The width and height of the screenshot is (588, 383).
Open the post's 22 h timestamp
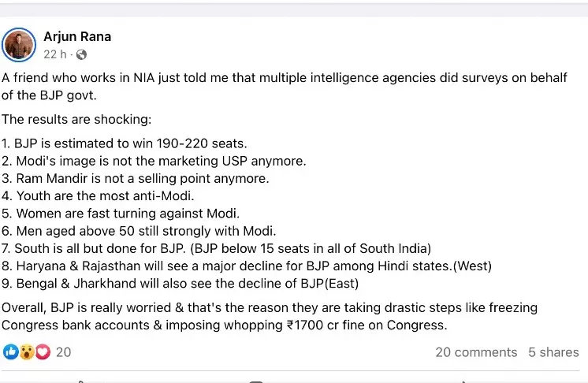coord(54,54)
